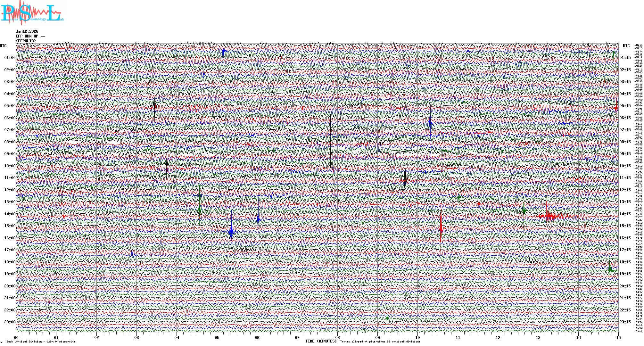
Task: Click minute tick 15 on bottom axis
Action: (618, 338)
